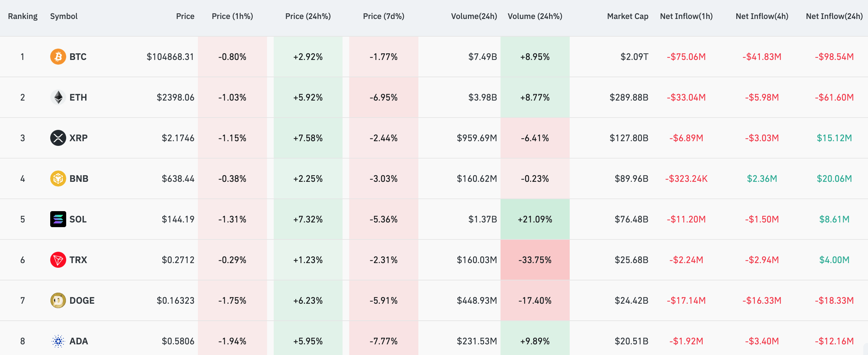The width and height of the screenshot is (868, 355).
Task: Sort by Ranking column header
Action: (x=23, y=16)
